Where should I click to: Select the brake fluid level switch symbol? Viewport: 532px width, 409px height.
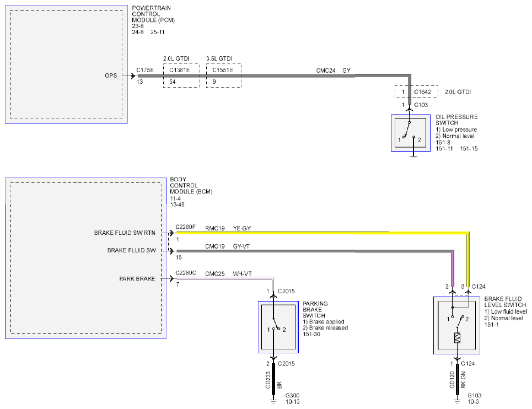(x=456, y=326)
